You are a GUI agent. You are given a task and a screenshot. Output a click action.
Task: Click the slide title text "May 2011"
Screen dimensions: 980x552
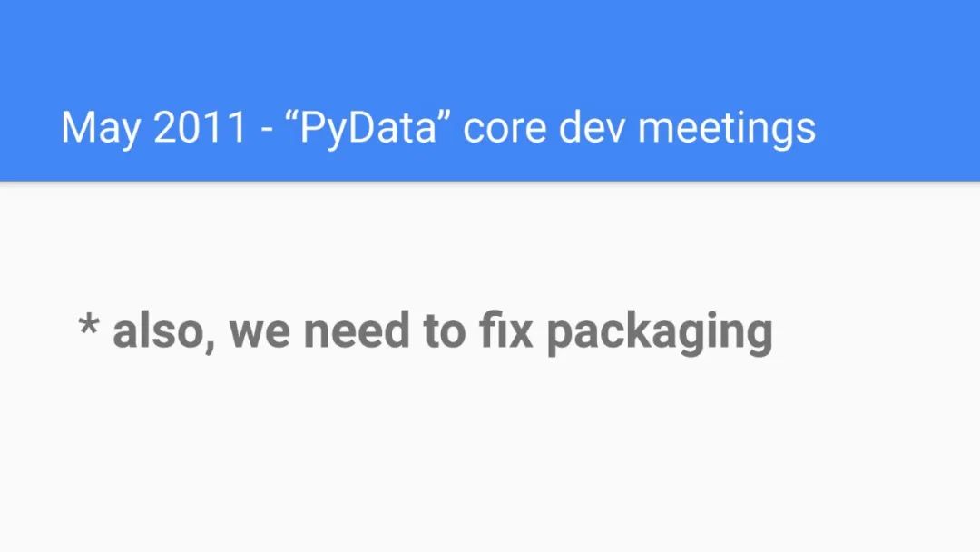coord(152,128)
